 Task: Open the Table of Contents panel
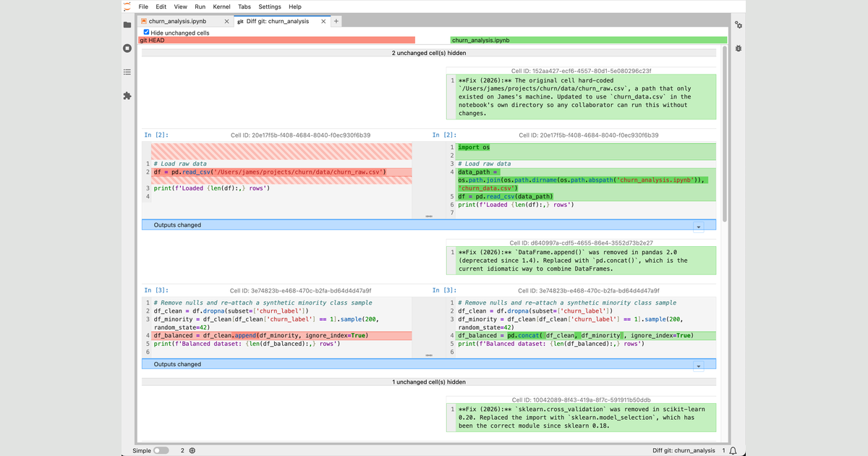(127, 72)
